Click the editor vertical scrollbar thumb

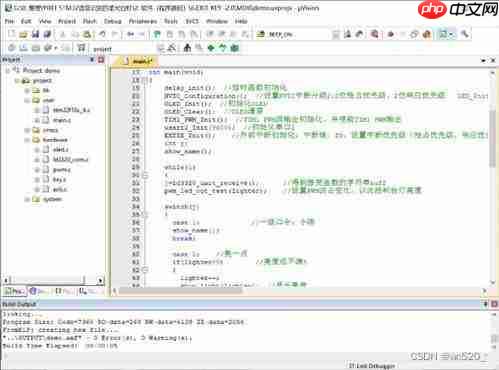[493, 138]
